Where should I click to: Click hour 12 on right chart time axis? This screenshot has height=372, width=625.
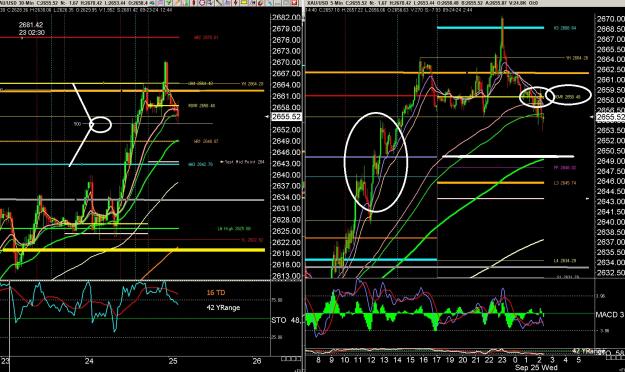pyautogui.click(x=371, y=360)
